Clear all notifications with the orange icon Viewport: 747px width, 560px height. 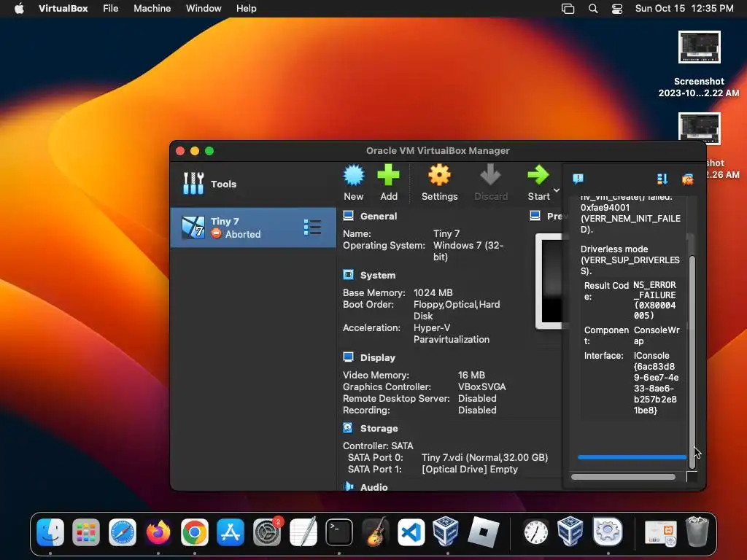[687, 179]
